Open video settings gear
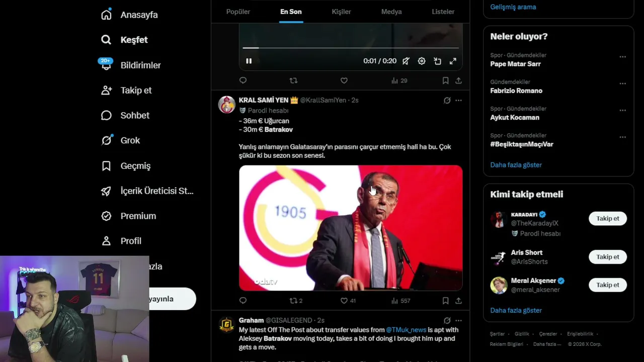644x362 pixels. (422, 61)
